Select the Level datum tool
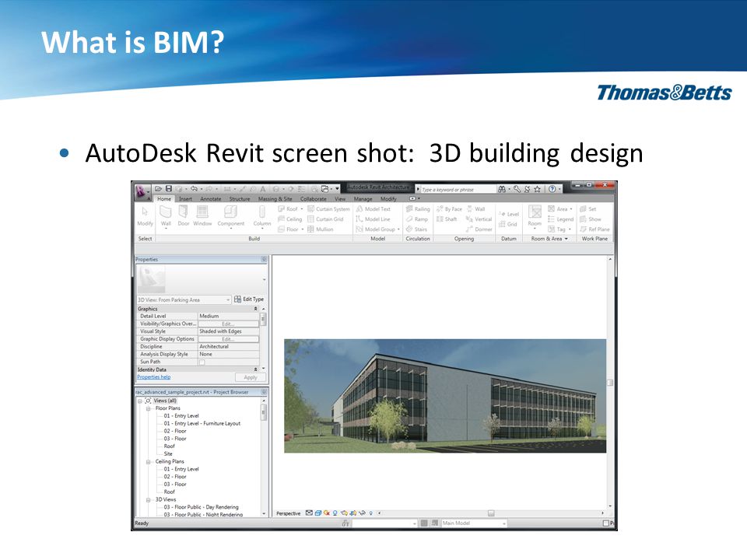Image resolution: width=747 pixels, height=560 pixels. click(509, 215)
